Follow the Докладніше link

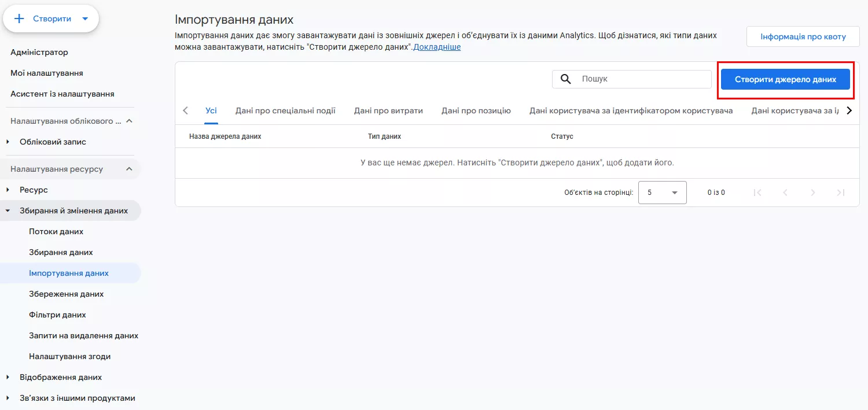(437, 47)
